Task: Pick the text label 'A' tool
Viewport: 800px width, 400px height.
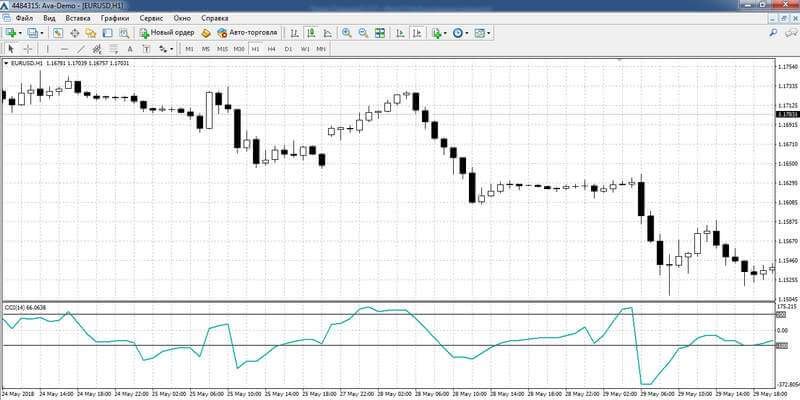Action: tap(130, 48)
